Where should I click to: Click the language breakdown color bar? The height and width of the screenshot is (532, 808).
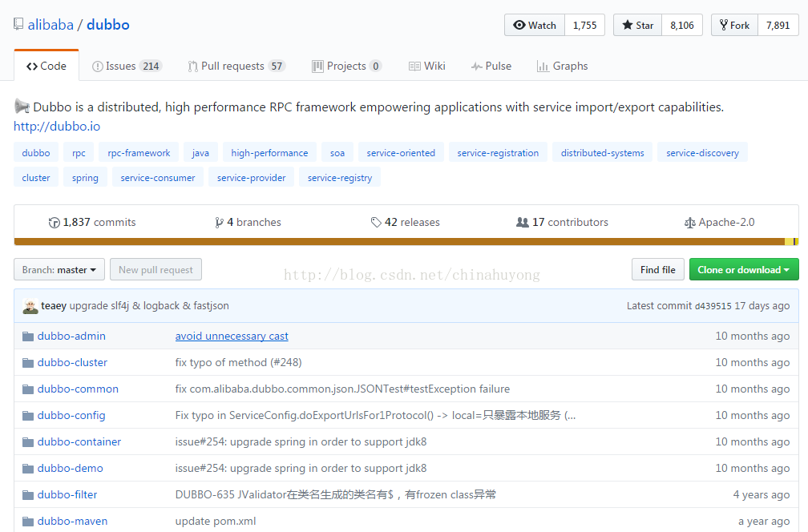[406, 241]
